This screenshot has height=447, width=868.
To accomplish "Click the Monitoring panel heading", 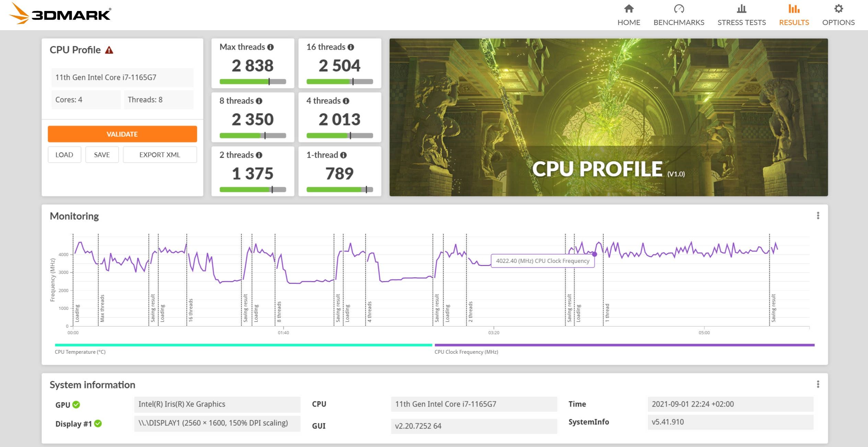I will pyautogui.click(x=74, y=216).
